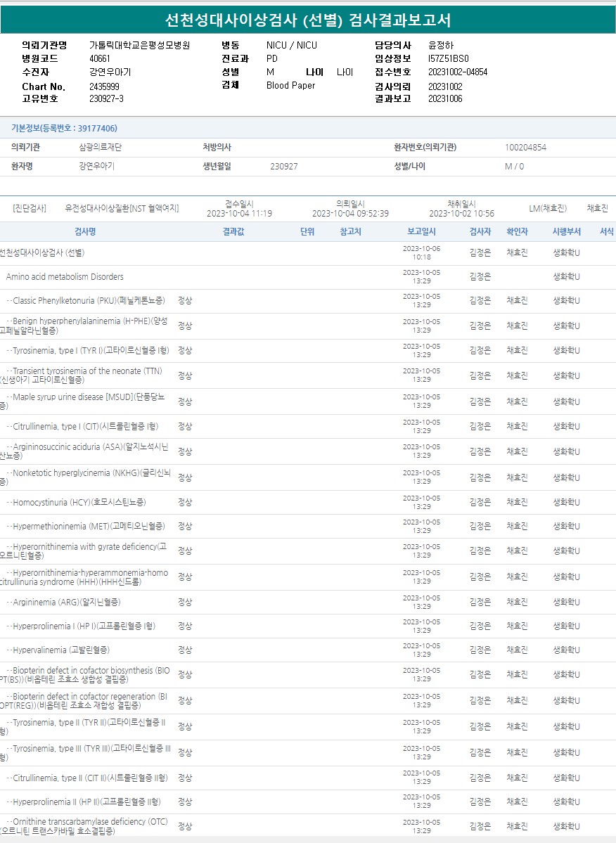Viewport: 616px width, 843px height.
Task: Select the 보고일시 column header
Action: 421,231
